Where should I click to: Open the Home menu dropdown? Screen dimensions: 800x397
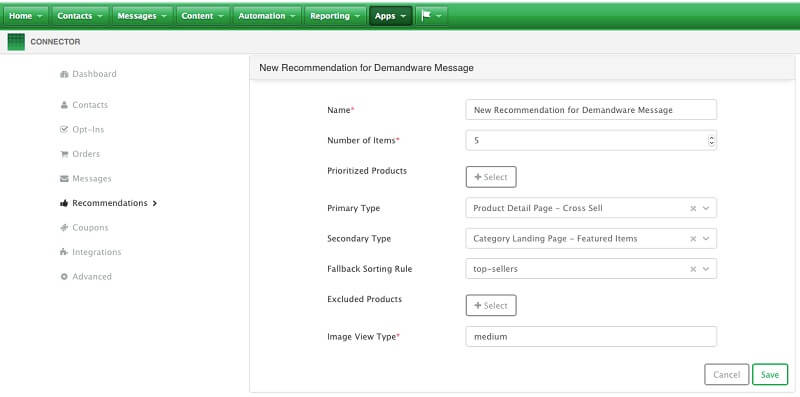click(x=27, y=16)
